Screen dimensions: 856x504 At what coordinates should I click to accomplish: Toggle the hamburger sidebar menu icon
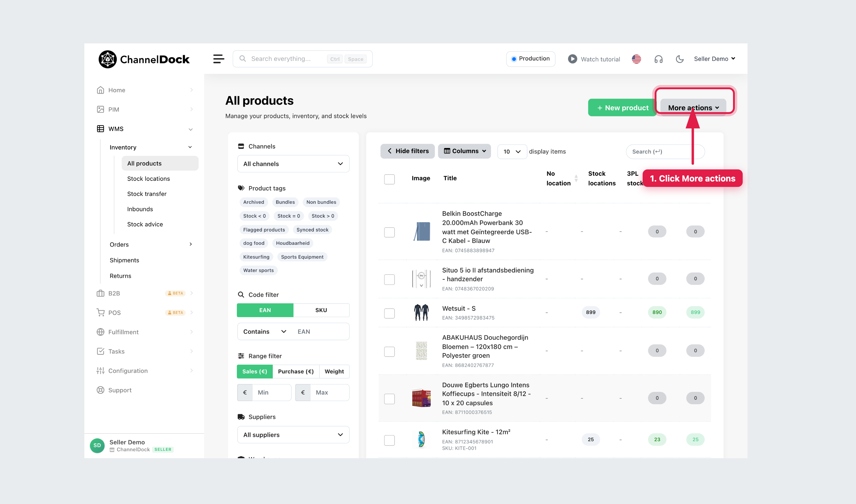tap(219, 59)
